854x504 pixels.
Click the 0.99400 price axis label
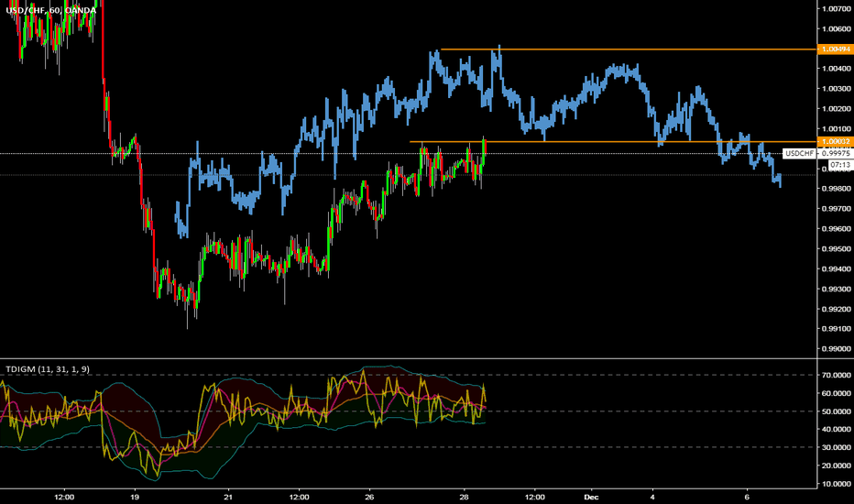coord(837,269)
